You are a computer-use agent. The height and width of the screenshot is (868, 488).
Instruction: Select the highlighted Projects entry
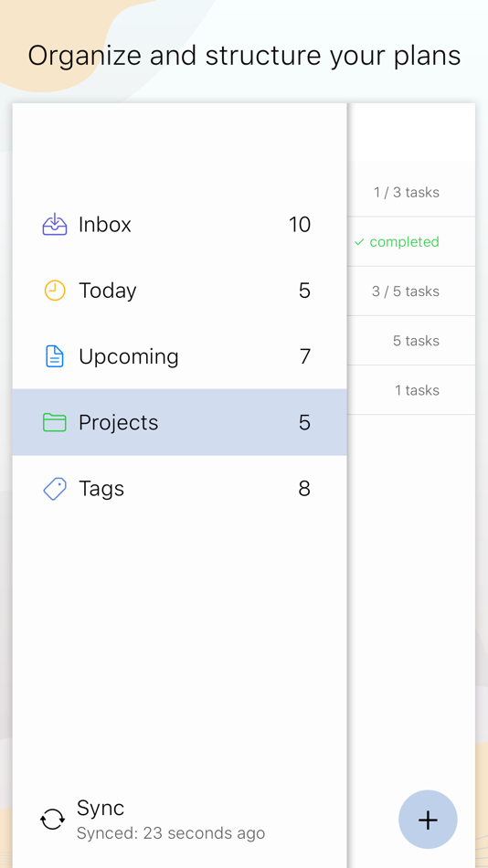pyautogui.click(x=179, y=422)
